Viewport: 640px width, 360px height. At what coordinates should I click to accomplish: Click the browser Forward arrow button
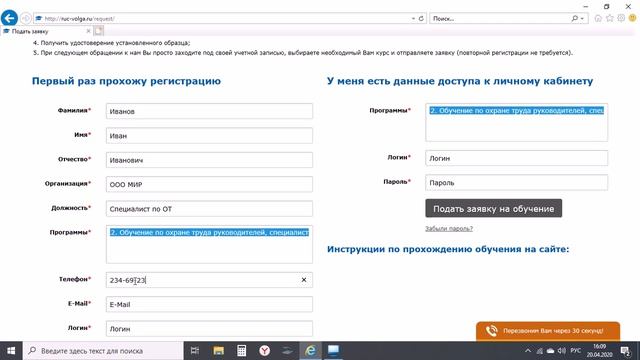pyautogui.click(x=26, y=18)
